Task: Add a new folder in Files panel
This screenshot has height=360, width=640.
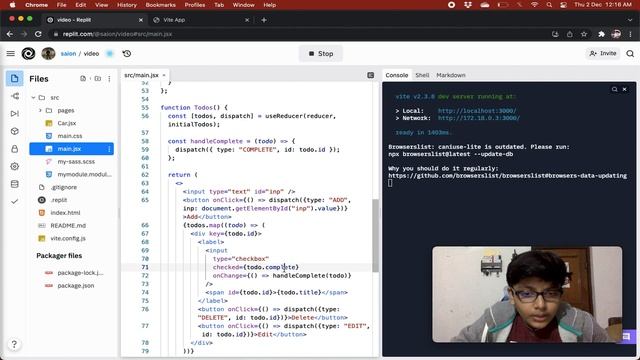Action: point(98,78)
